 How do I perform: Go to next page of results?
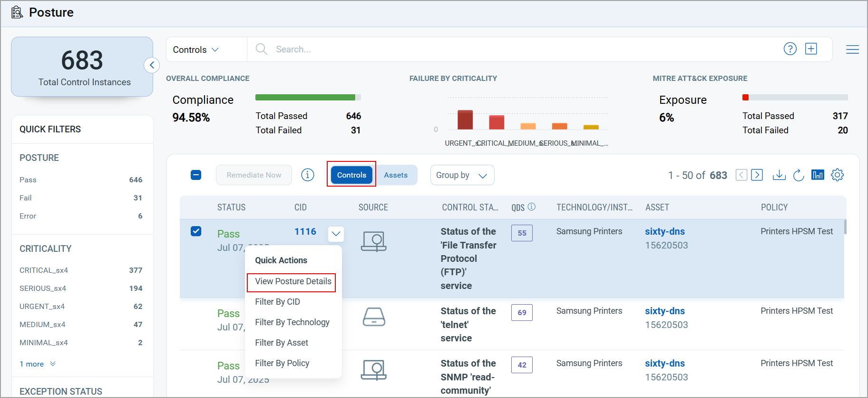pos(757,175)
